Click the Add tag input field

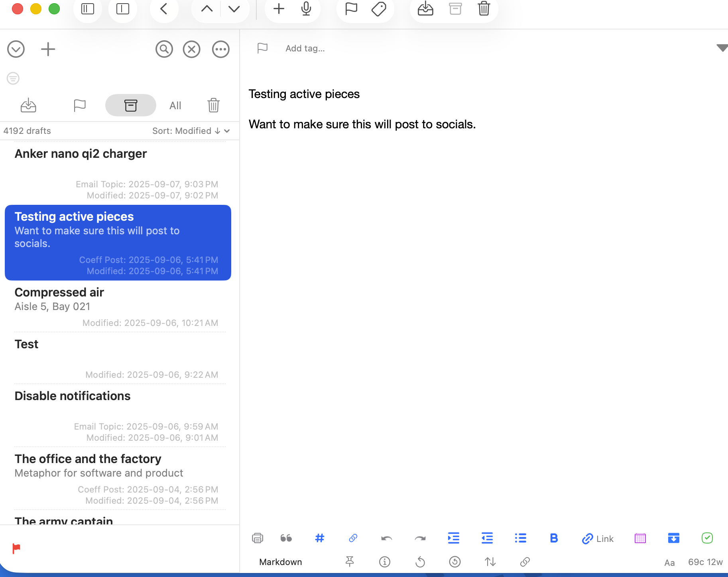pos(305,49)
